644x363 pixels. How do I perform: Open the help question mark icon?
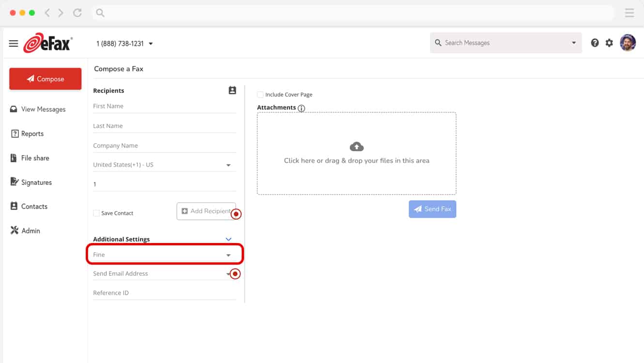[595, 43]
